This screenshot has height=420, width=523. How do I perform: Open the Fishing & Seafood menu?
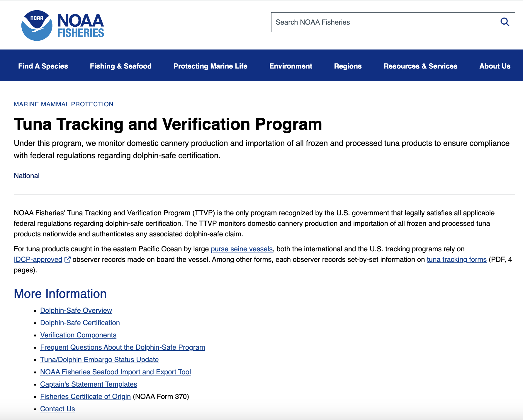click(x=120, y=66)
